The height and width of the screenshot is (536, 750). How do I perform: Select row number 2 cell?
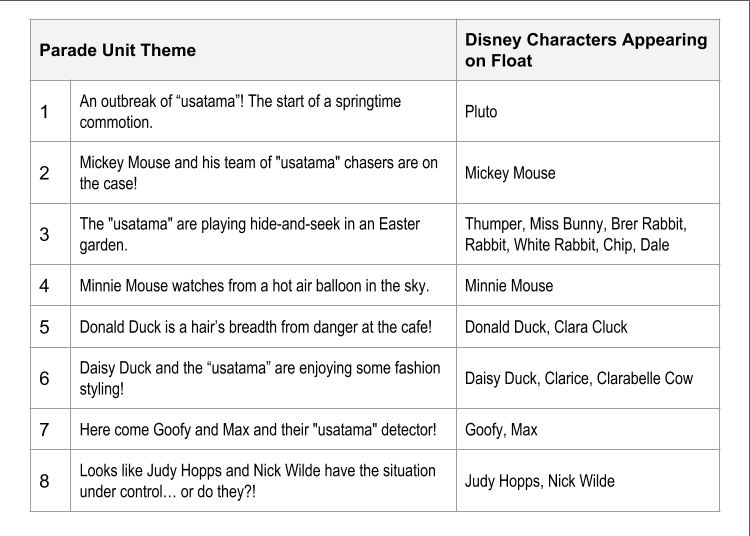(x=50, y=173)
